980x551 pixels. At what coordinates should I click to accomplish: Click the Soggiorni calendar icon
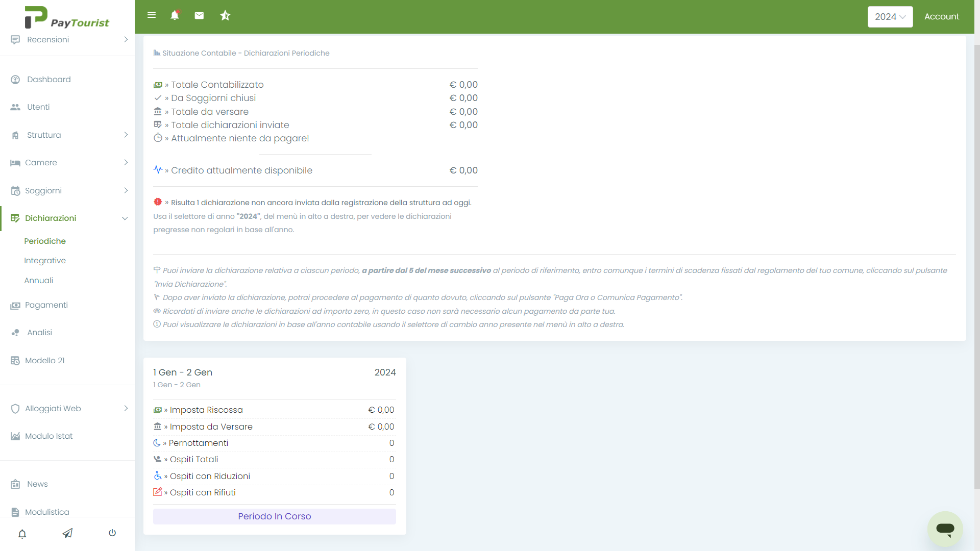click(x=15, y=191)
